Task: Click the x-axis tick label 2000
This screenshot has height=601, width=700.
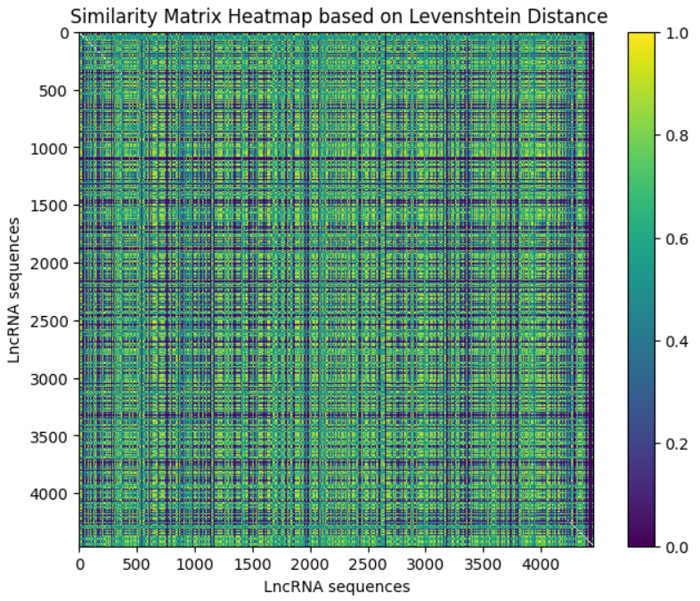Action: click(309, 564)
